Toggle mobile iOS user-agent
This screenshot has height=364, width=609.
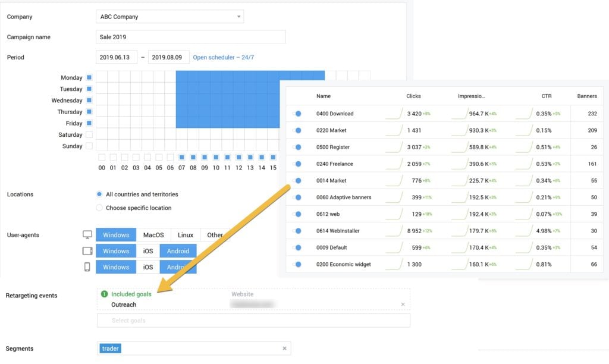click(148, 267)
